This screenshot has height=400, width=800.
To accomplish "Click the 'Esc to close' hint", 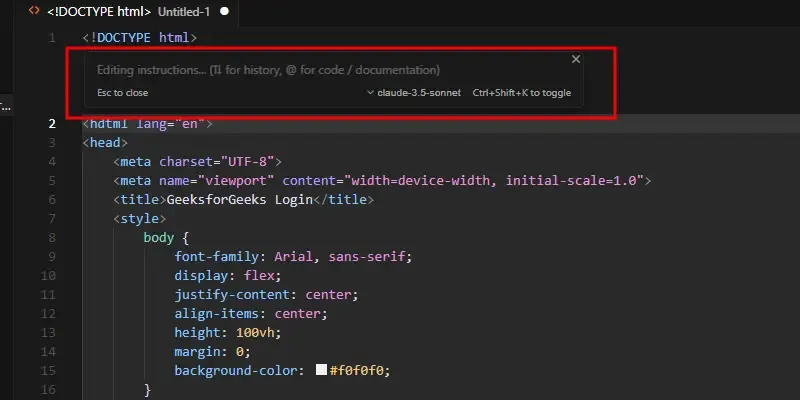I will [122, 93].
